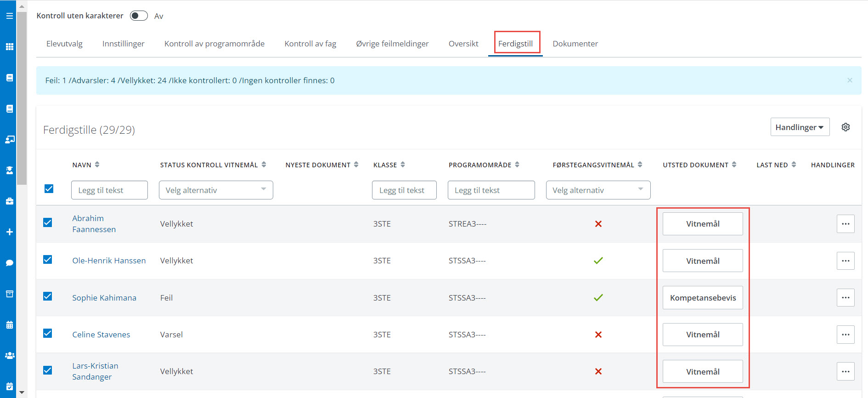
Task: Open Abrahim Faannessen student link
Action: coord(94,224)
